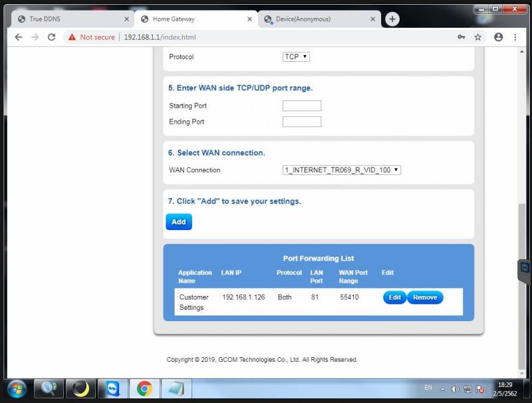Image resolution: width=532 pixels, height=403 pixels.
Task: Click Add to save settings
Action: (179, 222)
